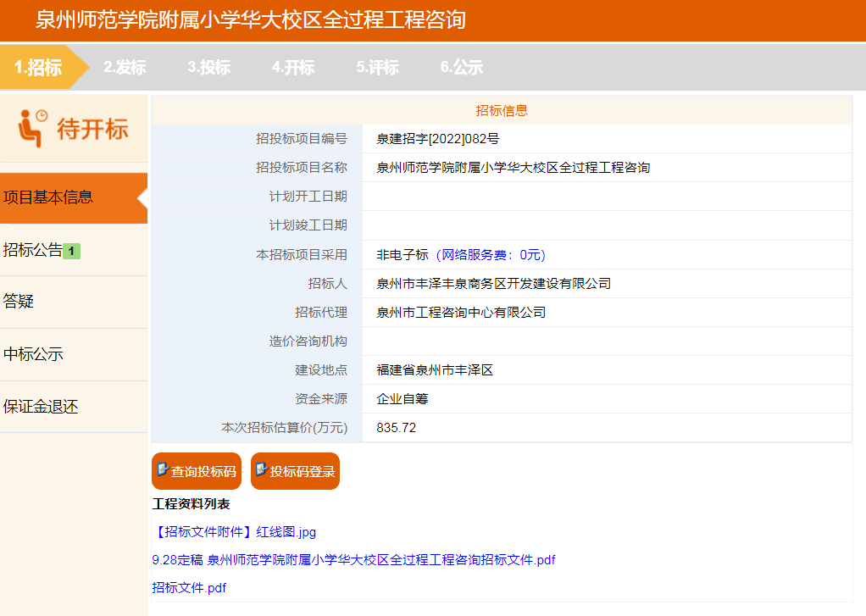The width and height of the screenshot is (866, 616).
Task: Click the 非电子标 value text
Action: [x=402, y=255]
